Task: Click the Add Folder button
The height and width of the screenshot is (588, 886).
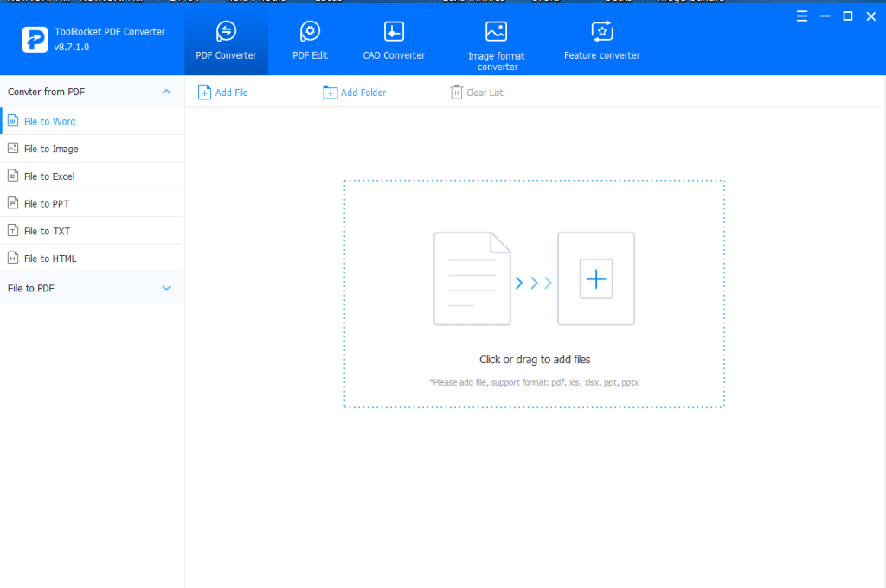Action: [354, 92]
